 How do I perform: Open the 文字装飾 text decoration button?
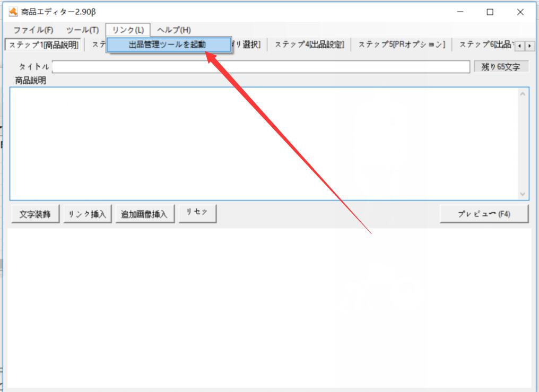pyautogui.click(x=35, y=214)
